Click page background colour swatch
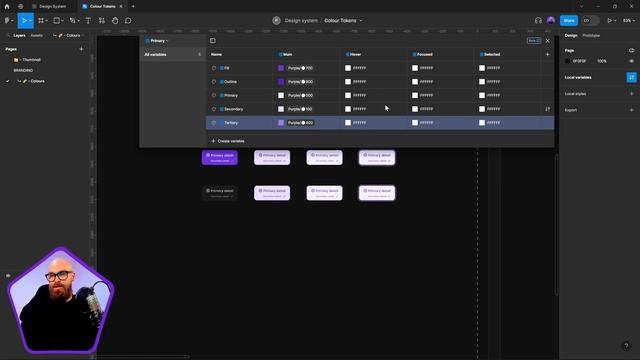 [x=567, y=61]
